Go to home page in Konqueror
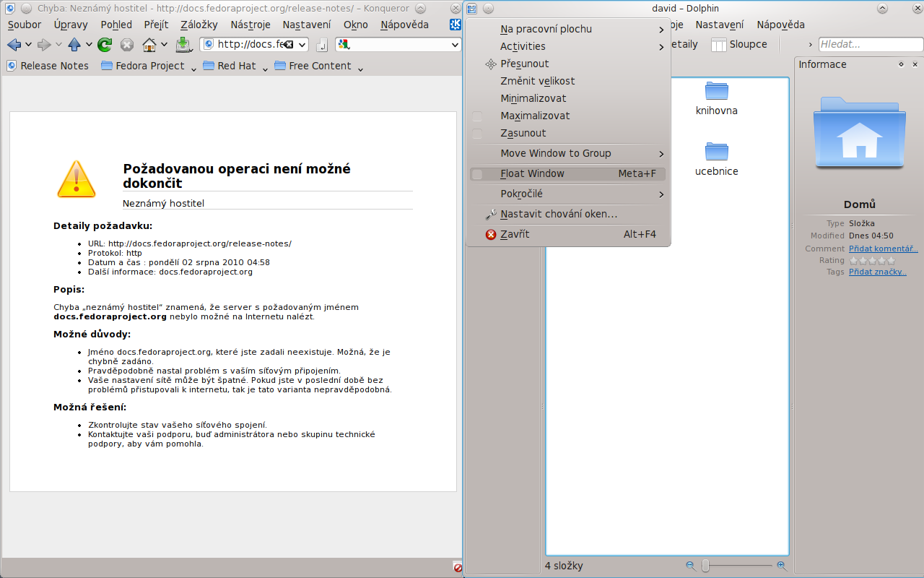Viewport: 924px width, 578px height. tap(149, 45)
